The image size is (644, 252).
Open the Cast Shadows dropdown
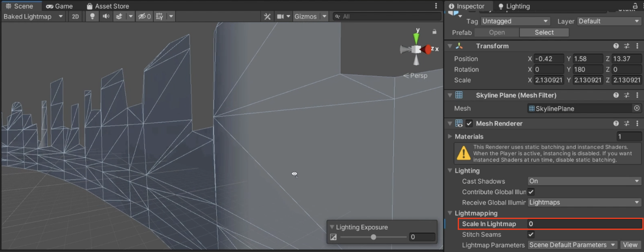point(584,181)
